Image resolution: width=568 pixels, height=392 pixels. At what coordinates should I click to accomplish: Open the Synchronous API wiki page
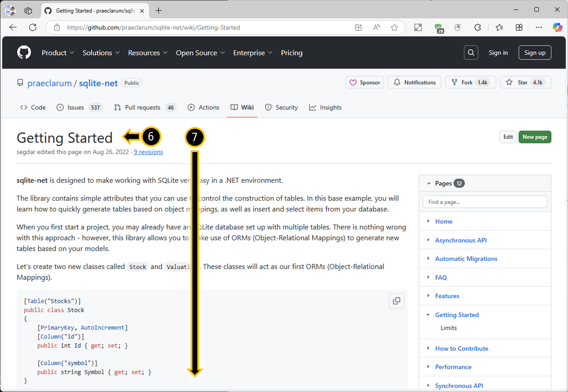click(459, 386)
